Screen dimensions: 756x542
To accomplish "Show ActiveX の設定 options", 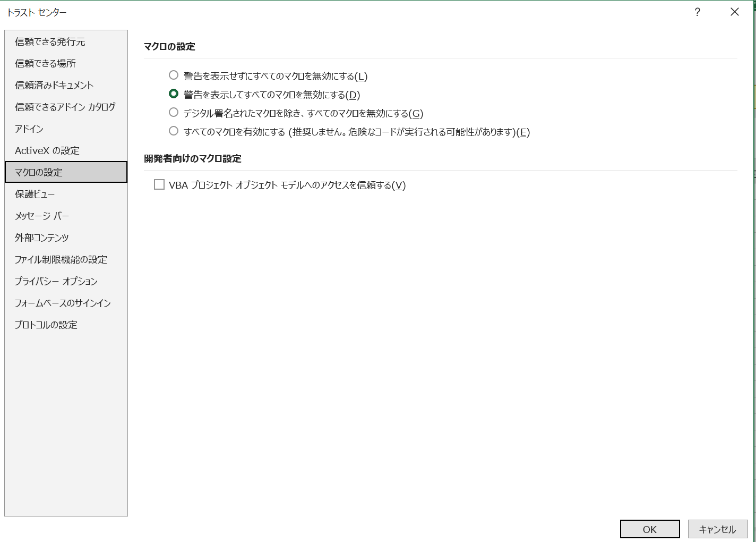I will tap(47, 150).
